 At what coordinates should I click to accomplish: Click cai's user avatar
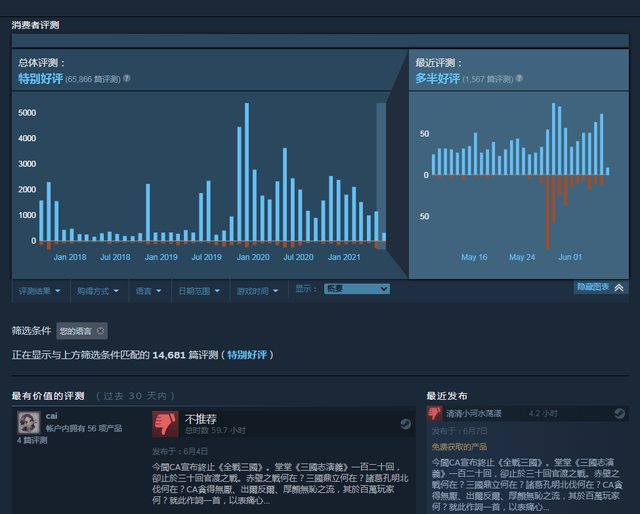point(29,421)
